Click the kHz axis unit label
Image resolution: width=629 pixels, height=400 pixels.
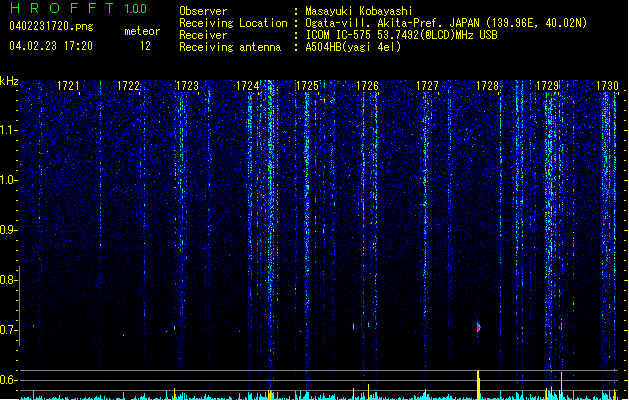(x=9, y=81)
